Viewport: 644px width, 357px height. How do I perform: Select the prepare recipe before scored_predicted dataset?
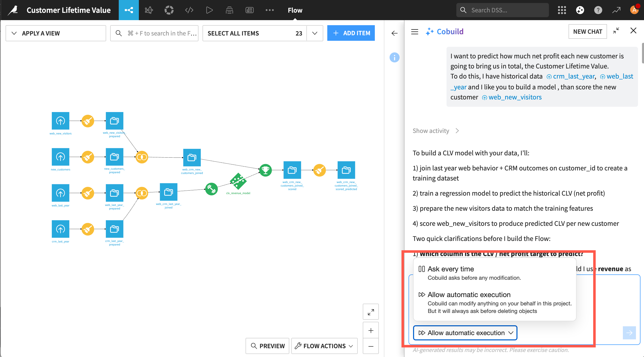click(x=319, y=170)
